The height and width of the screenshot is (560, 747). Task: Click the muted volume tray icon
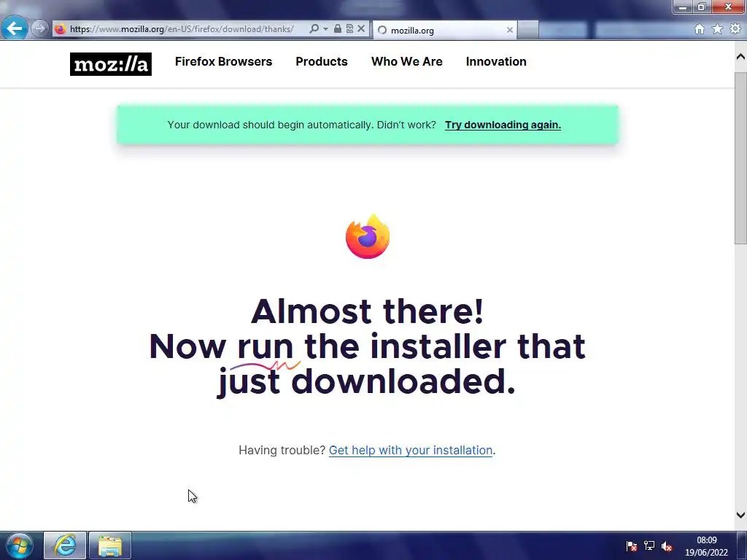[667, 546]
